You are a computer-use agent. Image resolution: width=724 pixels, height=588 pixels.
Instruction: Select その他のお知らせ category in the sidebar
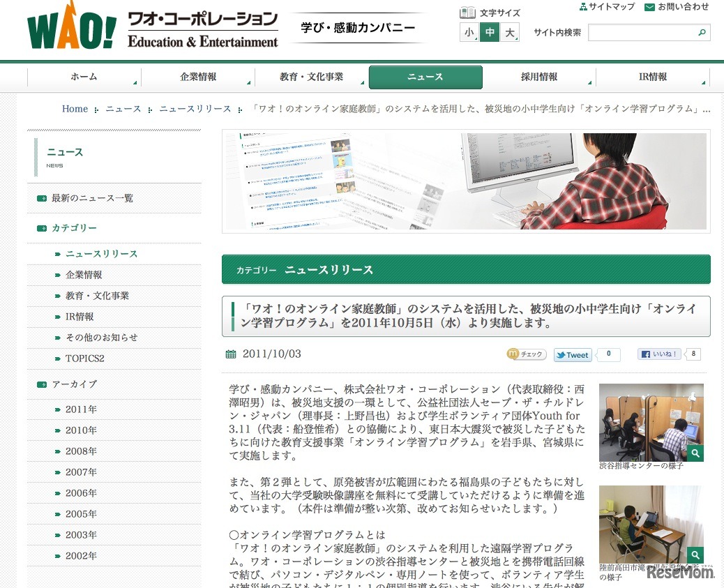[x=102, y=338]
